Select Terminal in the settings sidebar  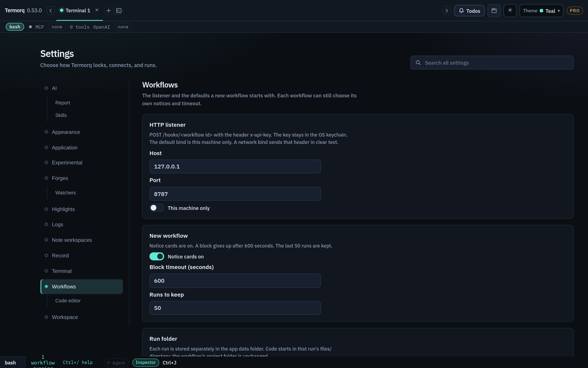pos(82,271)
